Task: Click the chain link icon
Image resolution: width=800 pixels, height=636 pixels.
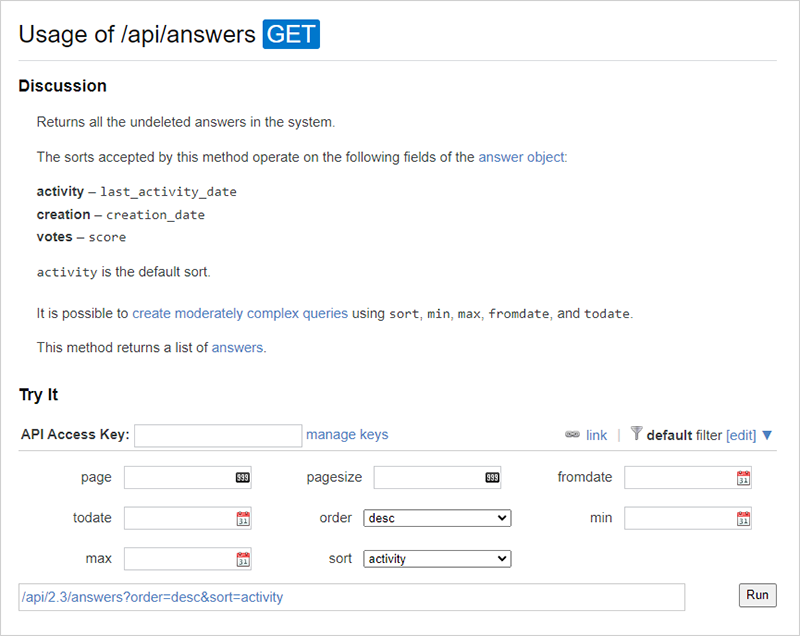Action: [572, 435]
